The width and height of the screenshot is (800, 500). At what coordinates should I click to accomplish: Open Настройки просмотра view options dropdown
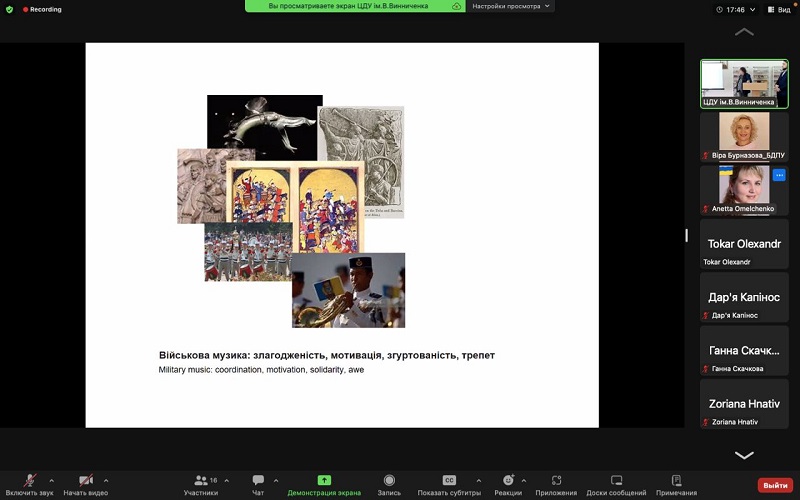point(510,6)
